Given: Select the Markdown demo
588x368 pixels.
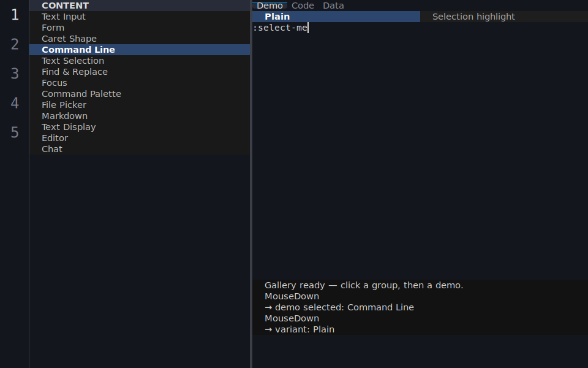Looking at the screenshot, I should point(140,116).
